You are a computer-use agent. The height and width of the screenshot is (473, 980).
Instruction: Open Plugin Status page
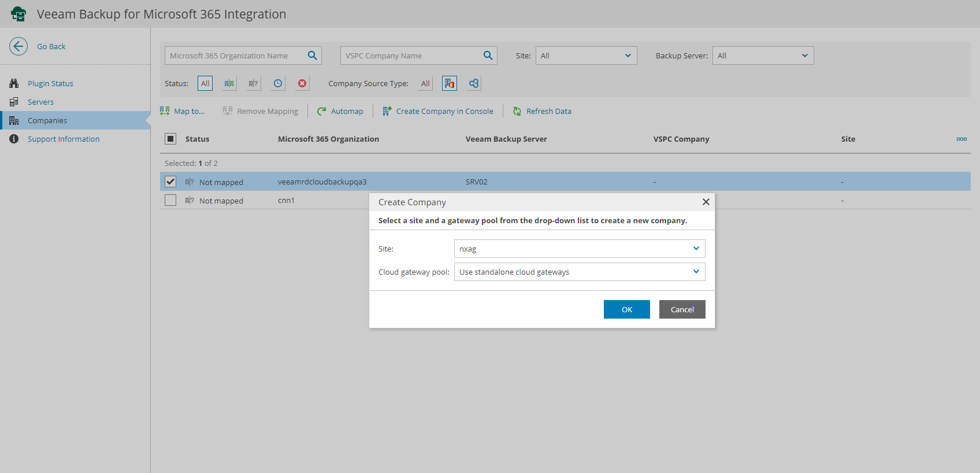tap(50, 83)
